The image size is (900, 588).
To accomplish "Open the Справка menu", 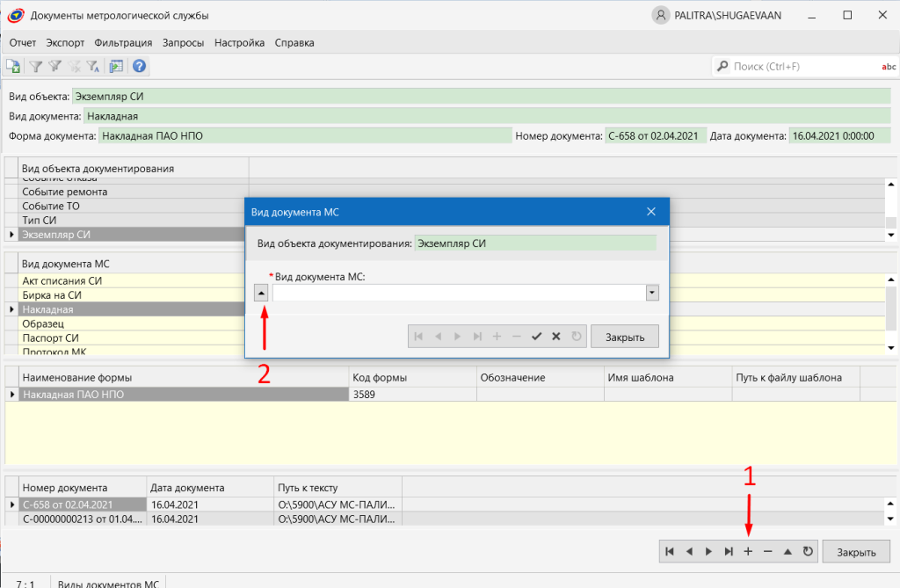I will (x=294, y=42).
